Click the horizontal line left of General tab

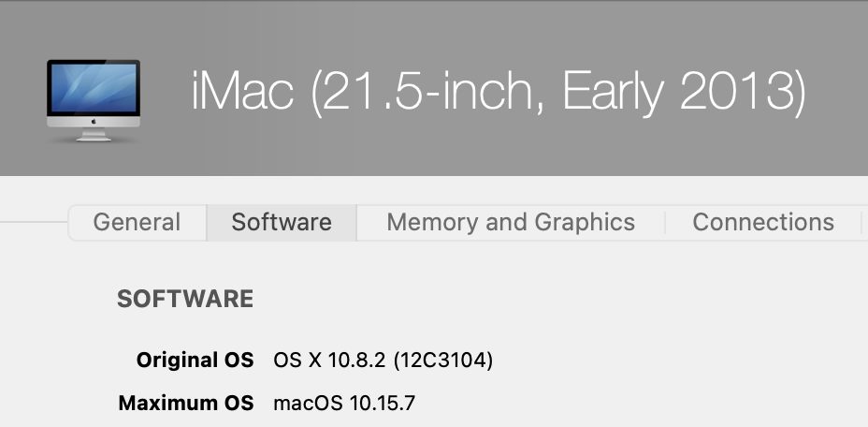[34, 223]
